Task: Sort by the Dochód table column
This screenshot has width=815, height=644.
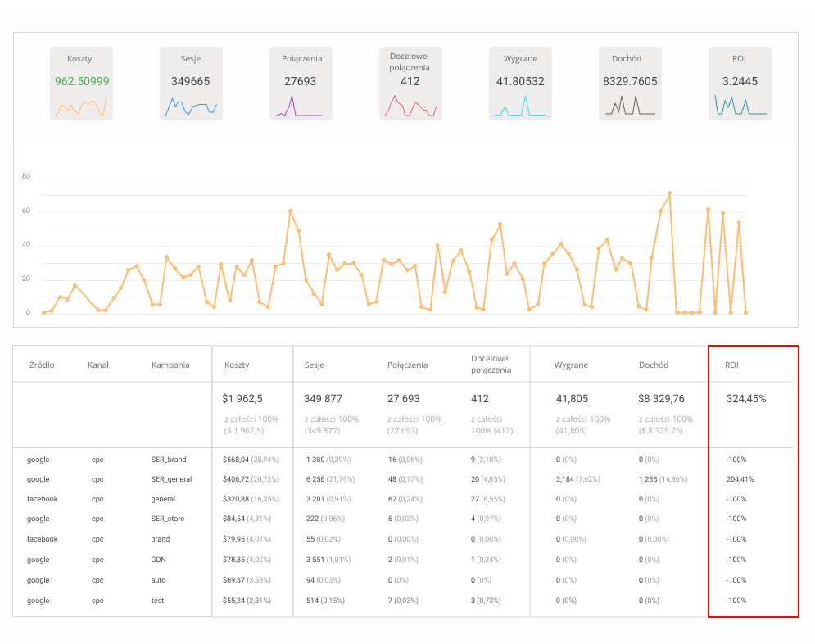Action: pos(654,365)
